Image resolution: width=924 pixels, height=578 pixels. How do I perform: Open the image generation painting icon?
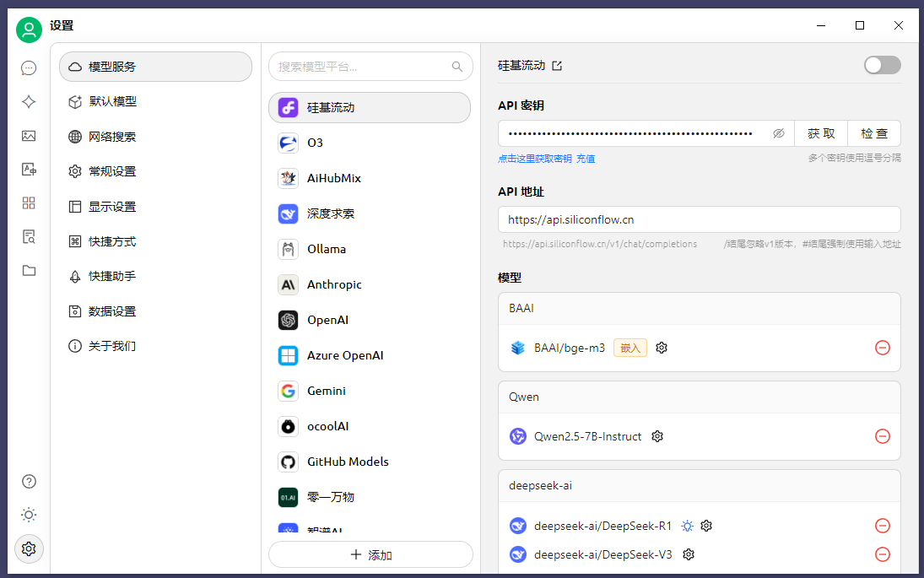pos(28,135)
